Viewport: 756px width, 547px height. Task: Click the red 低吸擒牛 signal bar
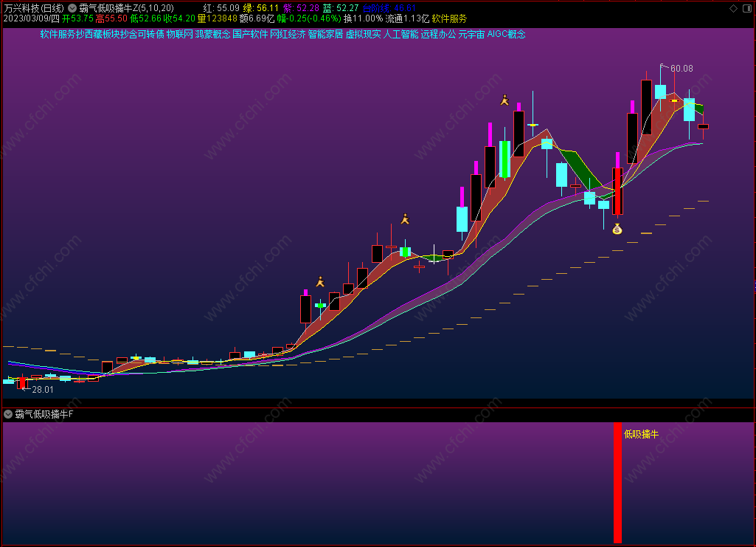pos(617,483)
